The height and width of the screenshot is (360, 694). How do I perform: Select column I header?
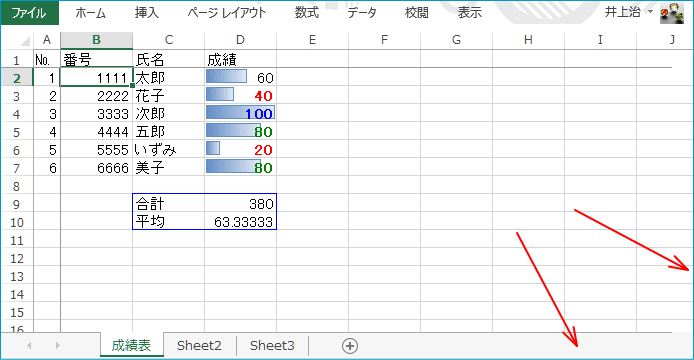click(600, 40)
